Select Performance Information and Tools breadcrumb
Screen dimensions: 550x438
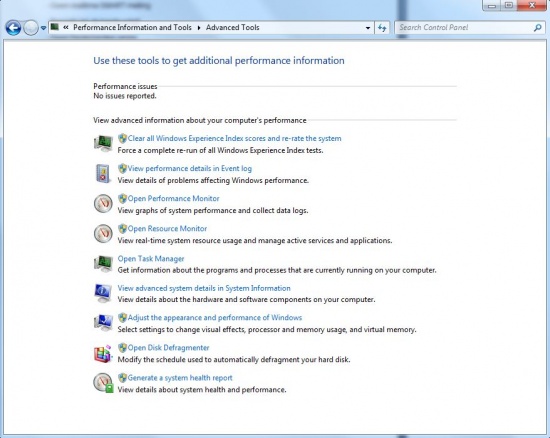(x=132, y=27)
